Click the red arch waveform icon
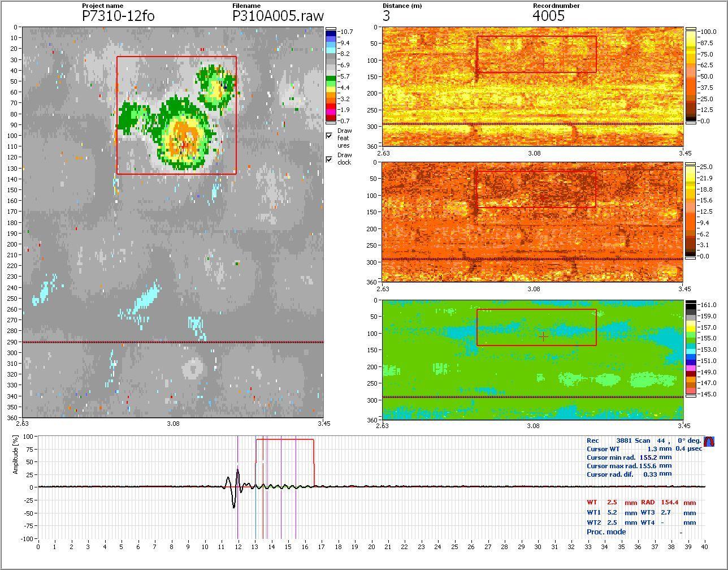The image size is (728, 570). [709, 441]
